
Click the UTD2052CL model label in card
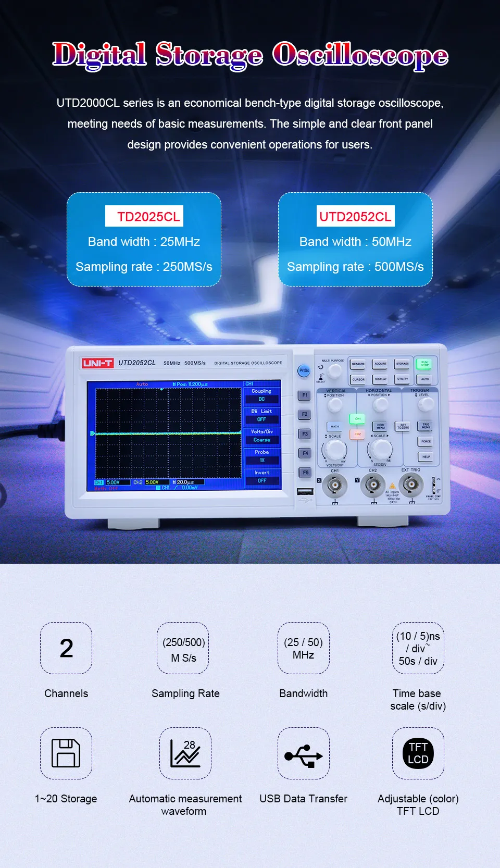click(x=356, y=216)
